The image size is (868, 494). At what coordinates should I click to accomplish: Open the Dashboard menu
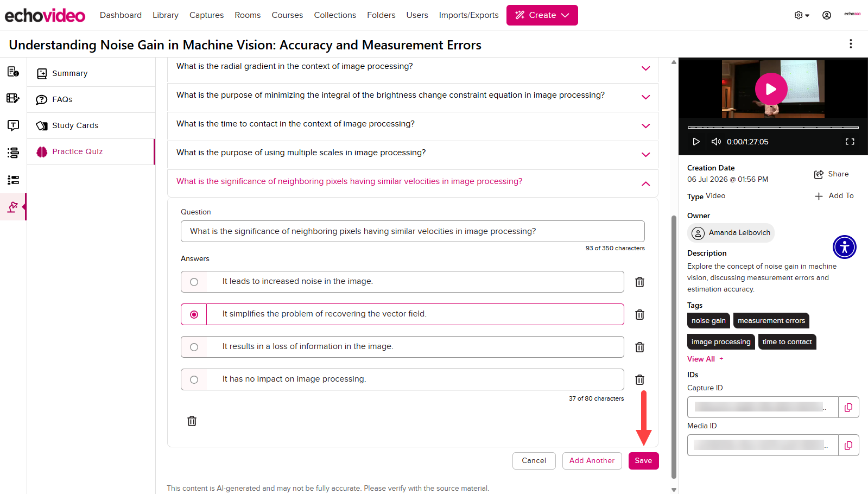121,15
